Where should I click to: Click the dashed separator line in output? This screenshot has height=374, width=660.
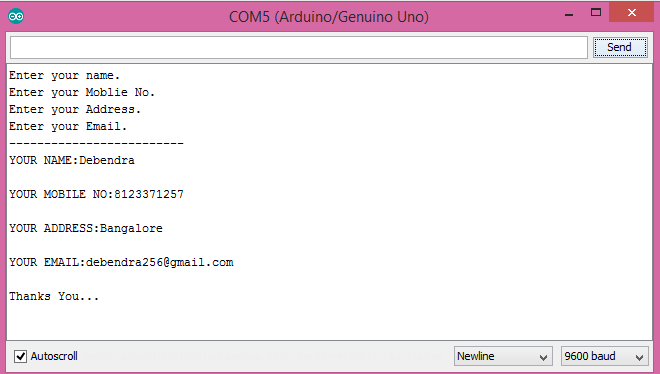point(96,144)
